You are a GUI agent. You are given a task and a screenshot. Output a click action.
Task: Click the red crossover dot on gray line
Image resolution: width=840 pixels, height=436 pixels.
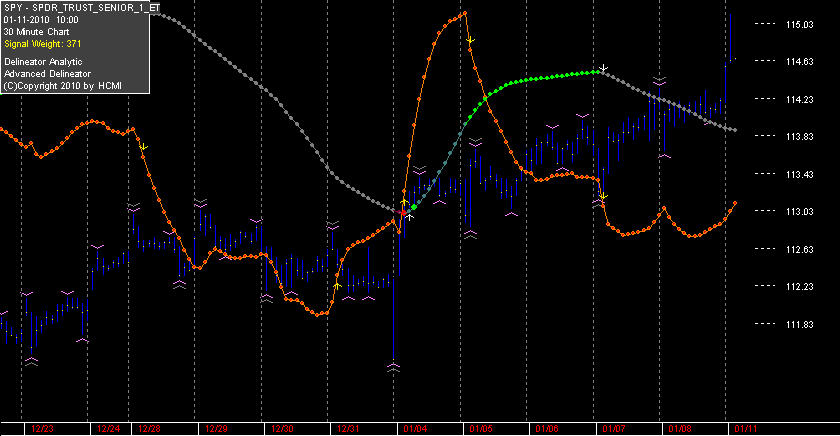click(x=403, y=213)
